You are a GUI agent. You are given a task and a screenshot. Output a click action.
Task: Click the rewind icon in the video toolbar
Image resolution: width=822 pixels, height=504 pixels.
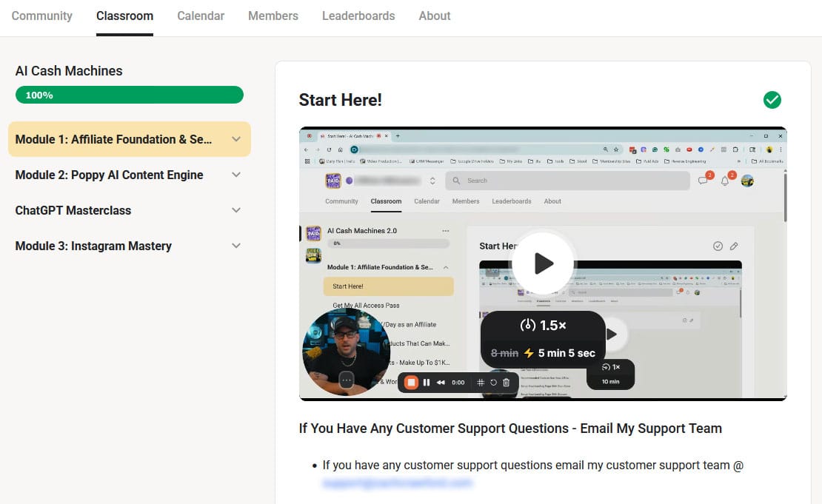coord(441,382)
